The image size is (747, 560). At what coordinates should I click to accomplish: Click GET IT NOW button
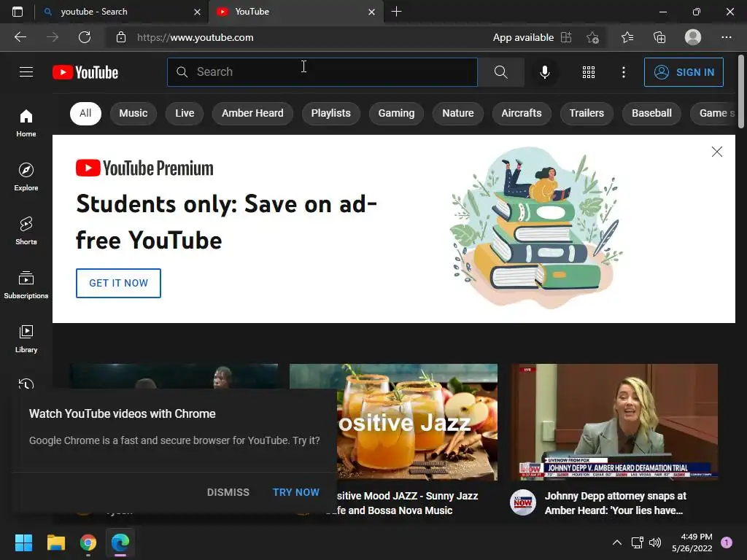(x=119, y=283)
